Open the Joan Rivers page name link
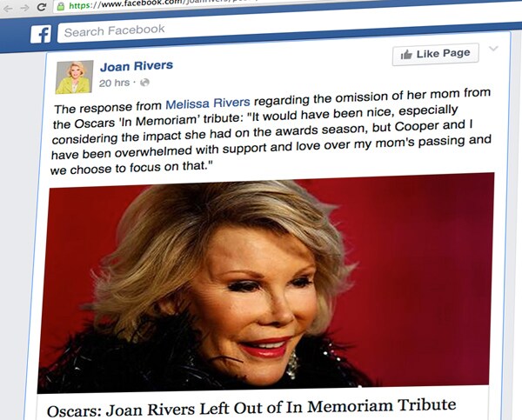Screen dimensions: 522x420 [137, 66]
